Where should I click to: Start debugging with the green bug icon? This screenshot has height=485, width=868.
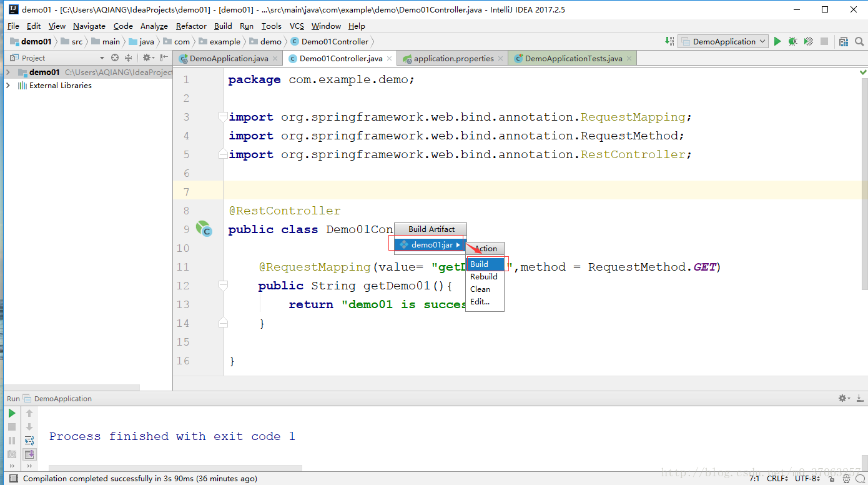click(792, 41)
